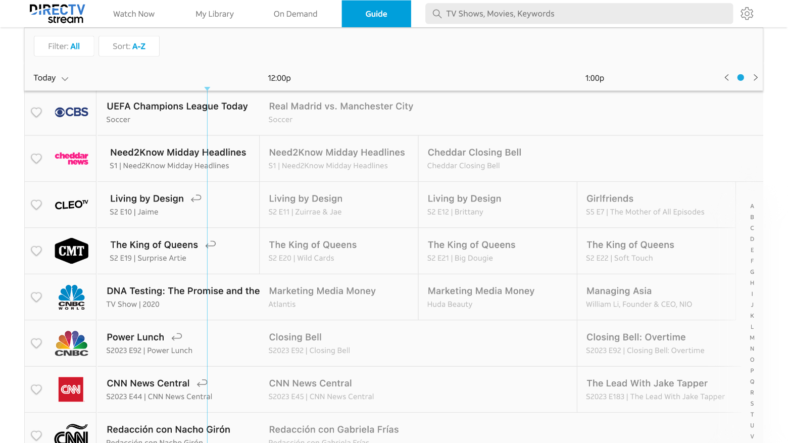The height and width of the screenshot is (443, 788).
Task: Open Marketing Media Money Atlantis episode
Action: [339, 297]
